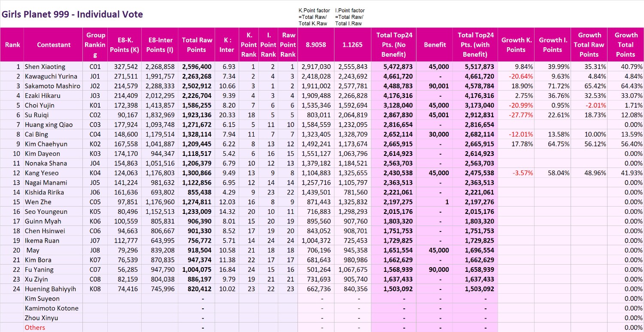Select the Nagai Manami cell
644x332 pixels.
pyautogui.click(x=53, y=183)
